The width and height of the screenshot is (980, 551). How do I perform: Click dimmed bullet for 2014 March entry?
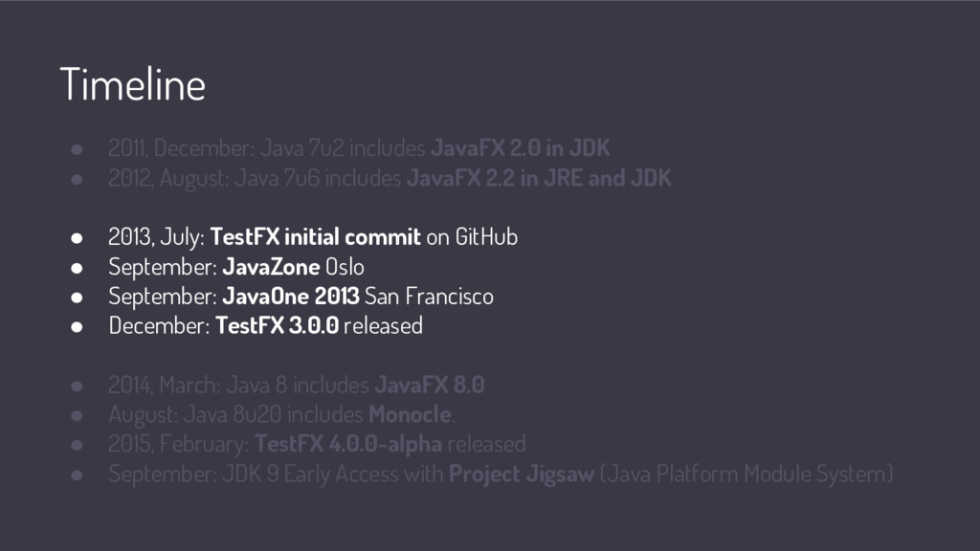pos(77,386)
